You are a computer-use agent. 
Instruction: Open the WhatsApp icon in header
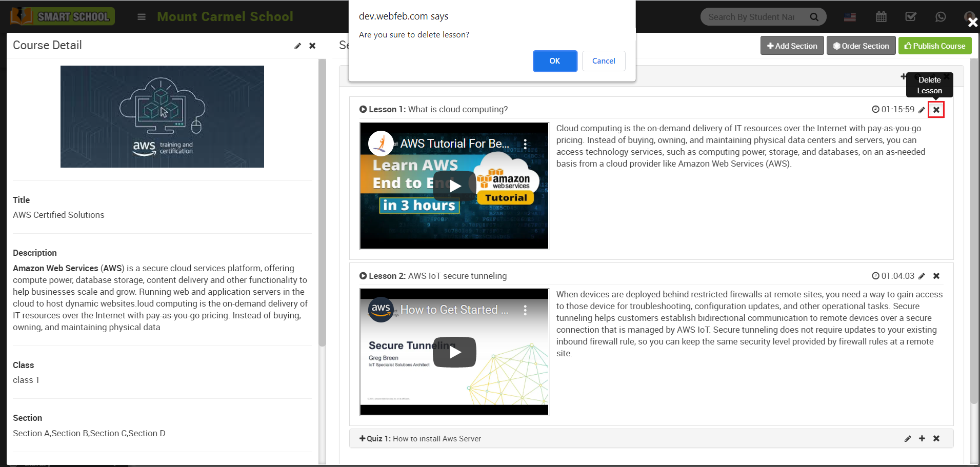pyautogui.click(x=941, y=16)
